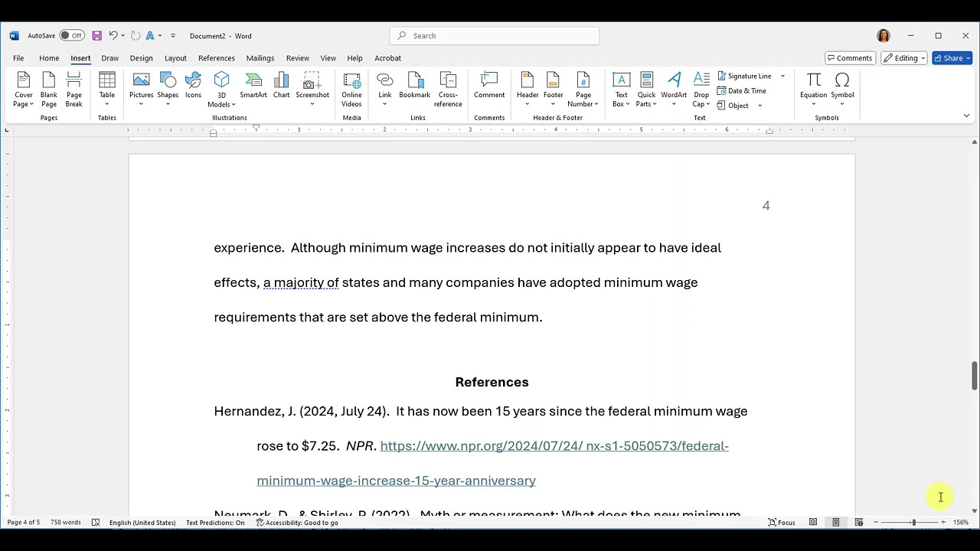This screenshot has width=980, height=551.
Task: Insert WordArt text
Action: [x=674, y=90]
